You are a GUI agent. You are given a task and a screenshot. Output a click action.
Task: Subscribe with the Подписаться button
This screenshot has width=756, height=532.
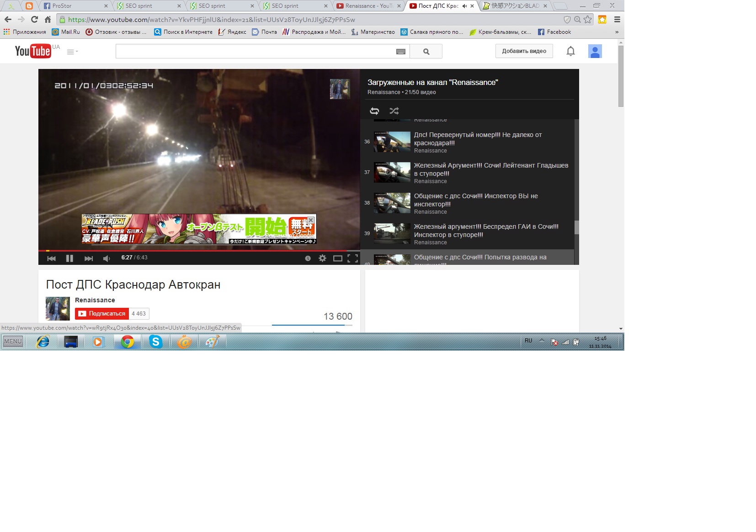click(x=102, y=314)
